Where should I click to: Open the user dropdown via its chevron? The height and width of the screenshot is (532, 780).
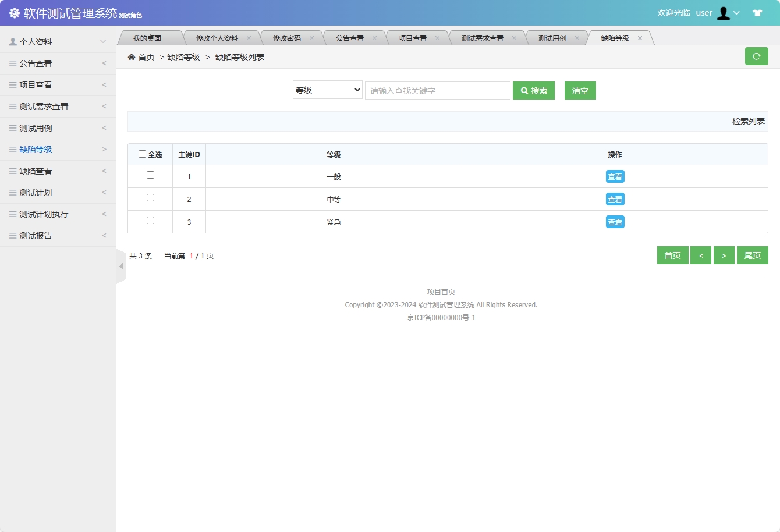pos(738,12)
